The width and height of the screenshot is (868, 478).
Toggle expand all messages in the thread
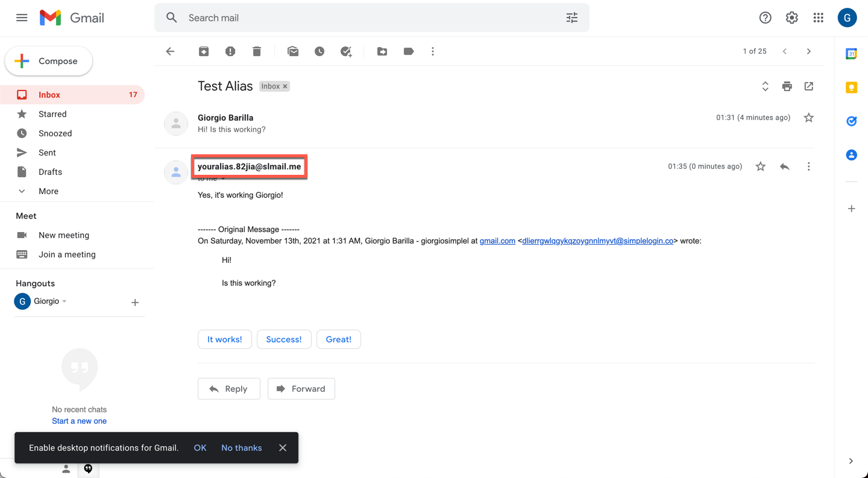click(765, 86)
